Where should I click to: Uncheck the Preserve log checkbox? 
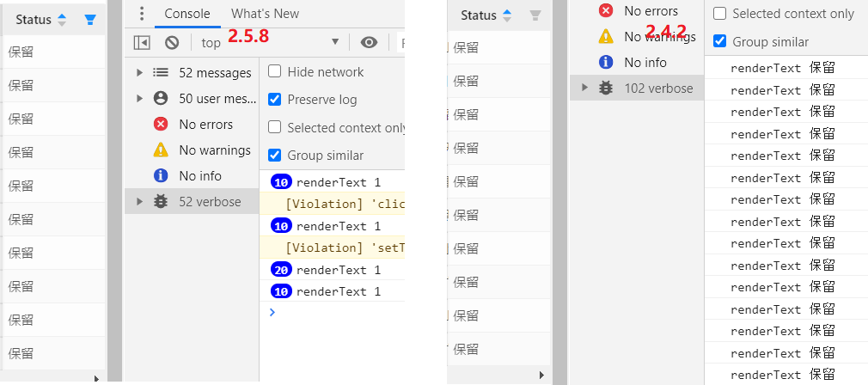point(274,100)
